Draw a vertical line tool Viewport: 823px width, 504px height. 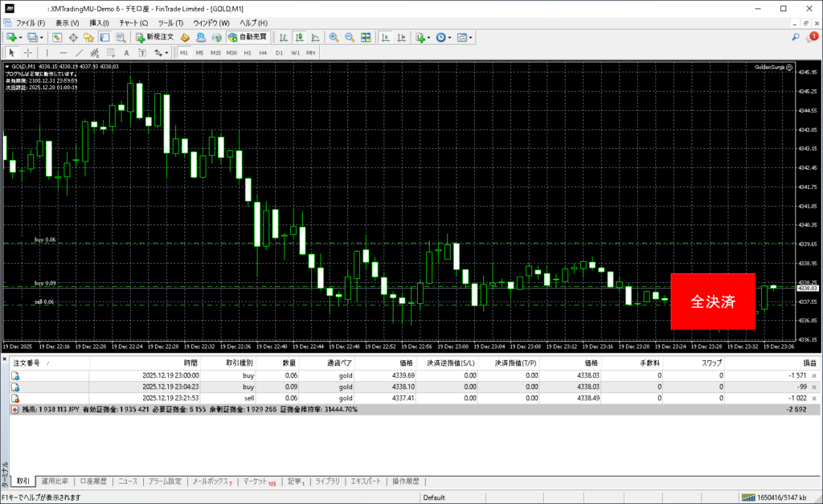47,53
